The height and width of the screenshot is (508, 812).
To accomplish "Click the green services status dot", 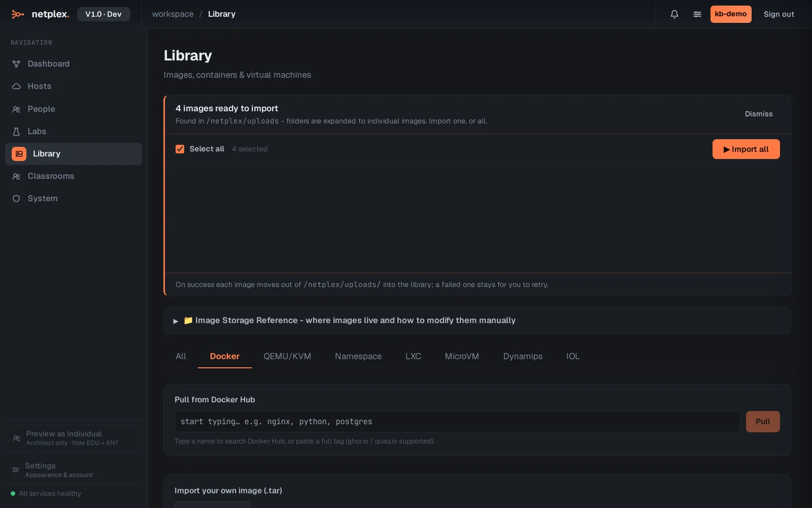I will tap(13, 493).
